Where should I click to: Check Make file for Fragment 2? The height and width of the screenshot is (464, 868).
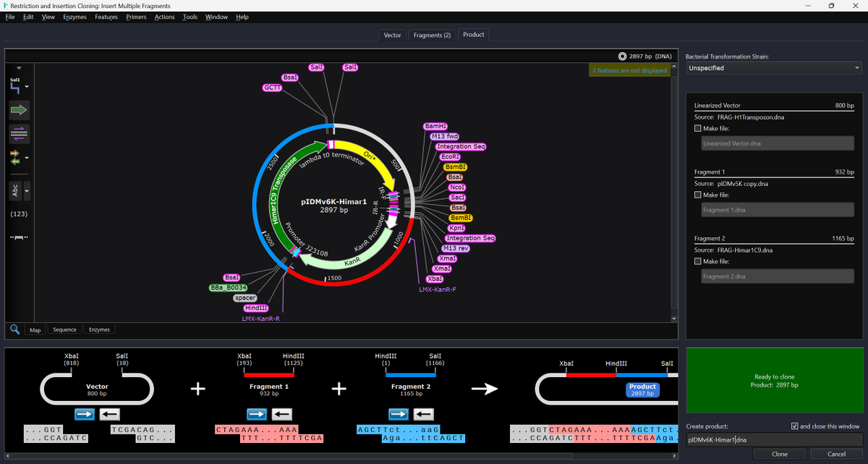[x=698, y=261]
